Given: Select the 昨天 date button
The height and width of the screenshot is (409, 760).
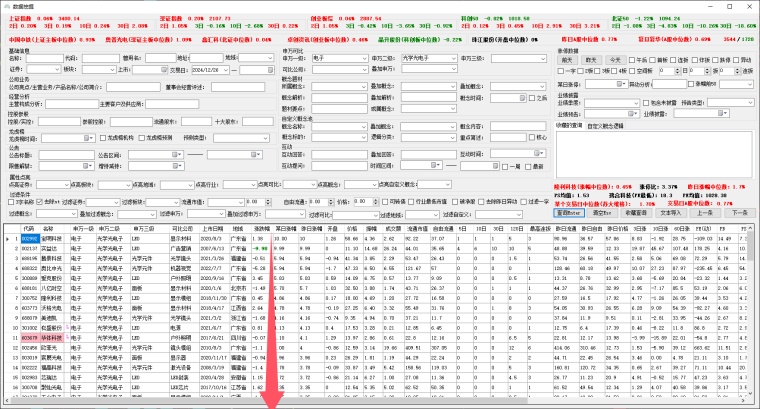Looking at the screenshot, I should [x=591, y=60].
